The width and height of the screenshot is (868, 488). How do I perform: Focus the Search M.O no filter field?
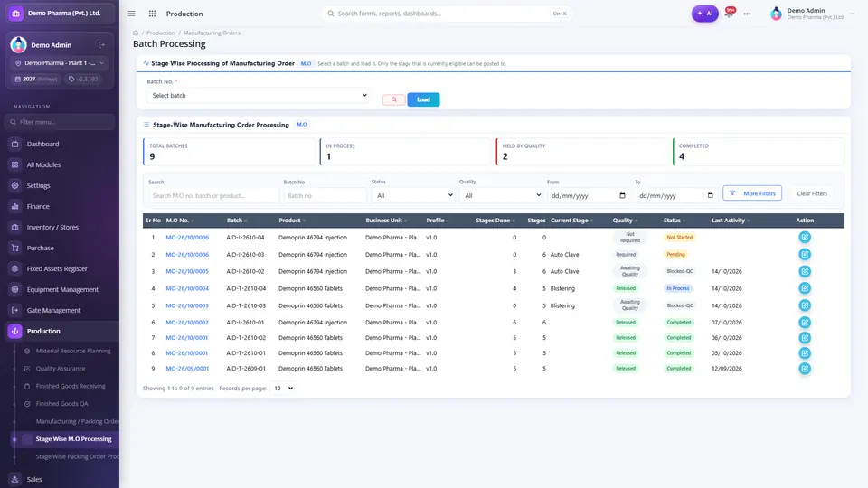[213, 195]
